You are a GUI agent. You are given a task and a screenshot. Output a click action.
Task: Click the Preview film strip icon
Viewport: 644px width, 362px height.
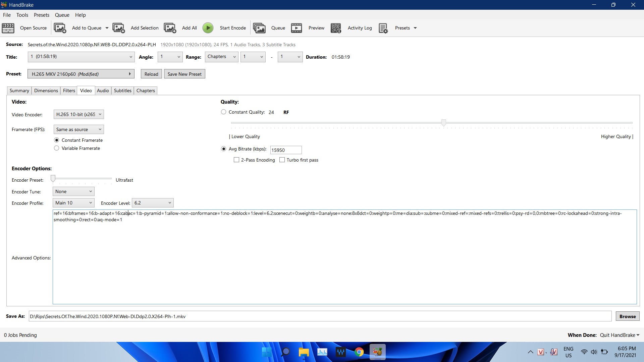coord(297,28)
